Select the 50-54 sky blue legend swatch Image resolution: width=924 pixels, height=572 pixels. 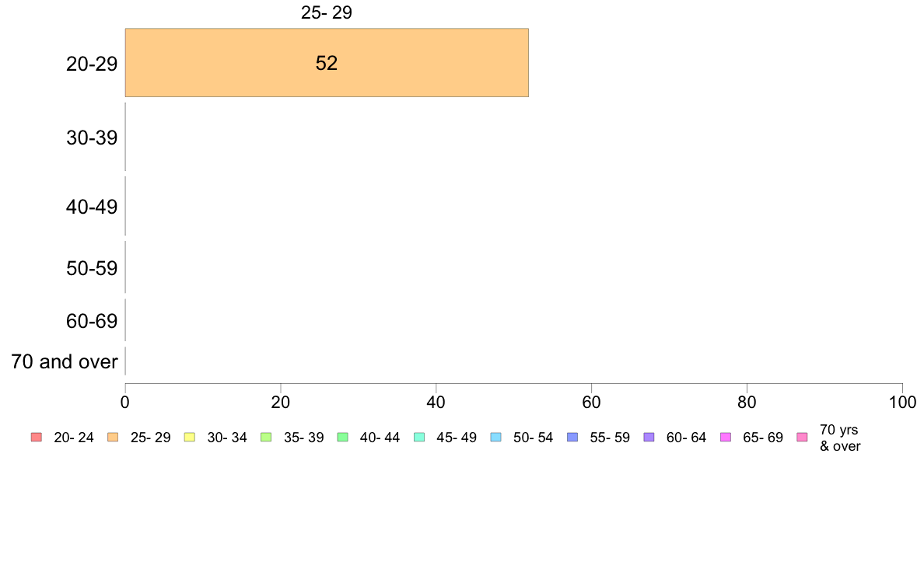(x=496, y=437)
